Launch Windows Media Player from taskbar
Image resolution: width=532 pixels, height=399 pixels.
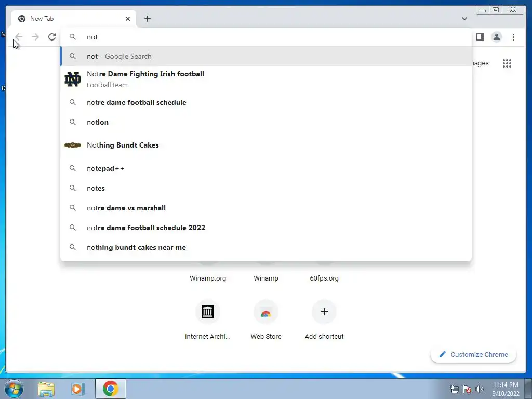[77, 389]
